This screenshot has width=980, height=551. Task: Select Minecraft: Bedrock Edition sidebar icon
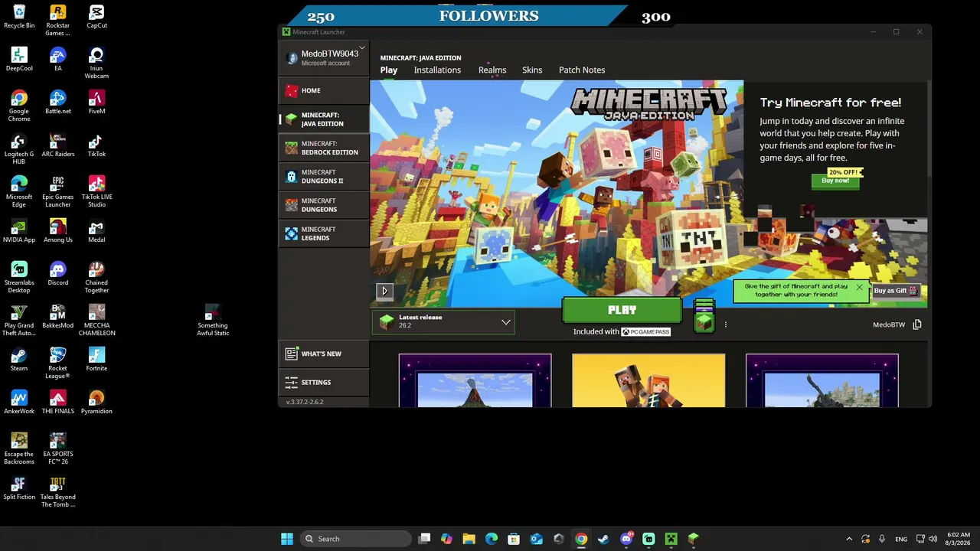(292, 148)
